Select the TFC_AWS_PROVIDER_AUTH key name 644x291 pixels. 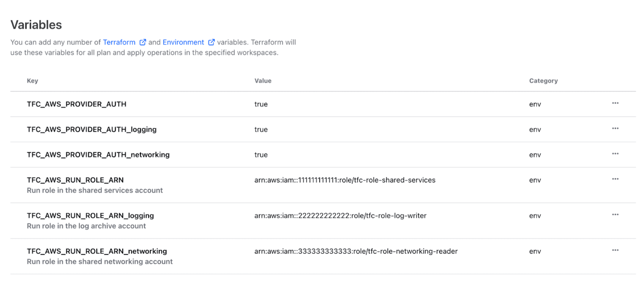77,104
